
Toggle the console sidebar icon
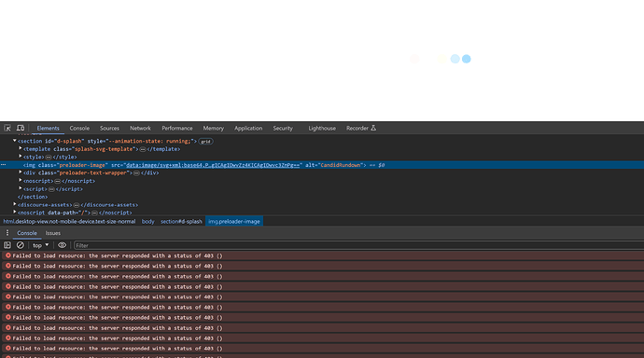tap(7, 245)
